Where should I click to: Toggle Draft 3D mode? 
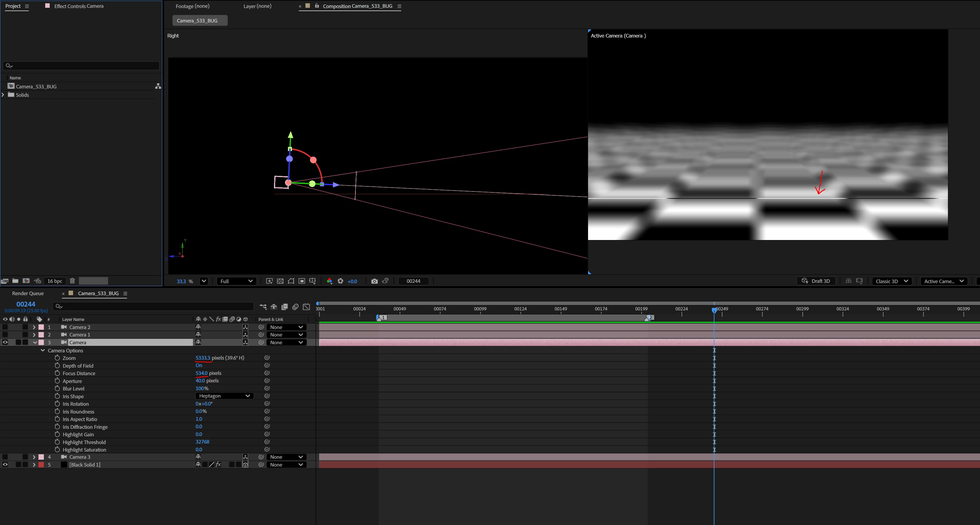(816, 281)
